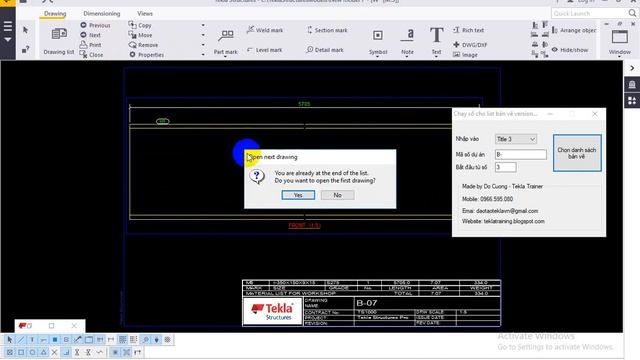
Task: Click B-07 drawing name in title block
Action: click(367, 303)
